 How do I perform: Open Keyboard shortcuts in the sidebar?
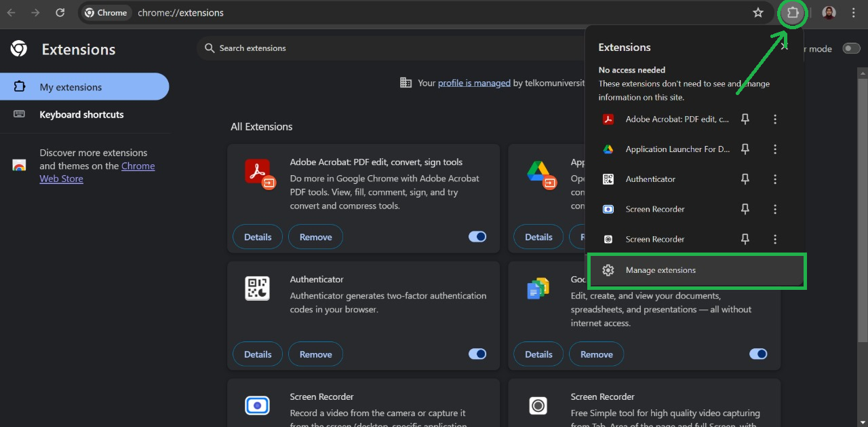point(81,115)
